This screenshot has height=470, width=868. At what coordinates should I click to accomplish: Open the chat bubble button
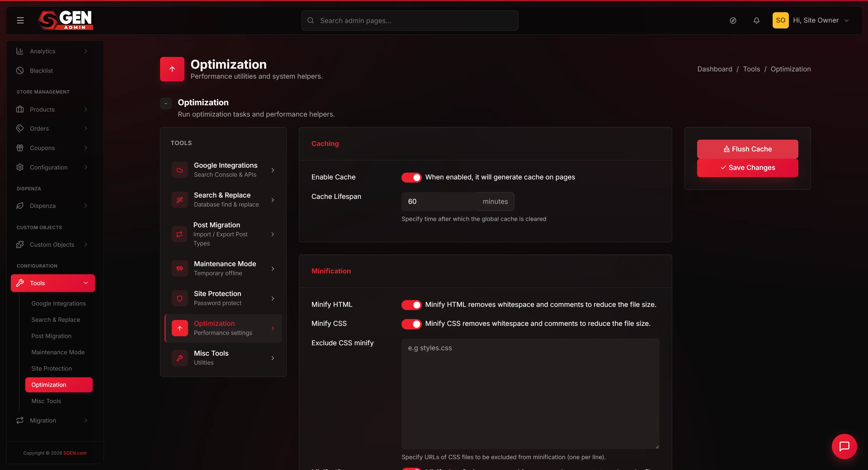(844, 446)
